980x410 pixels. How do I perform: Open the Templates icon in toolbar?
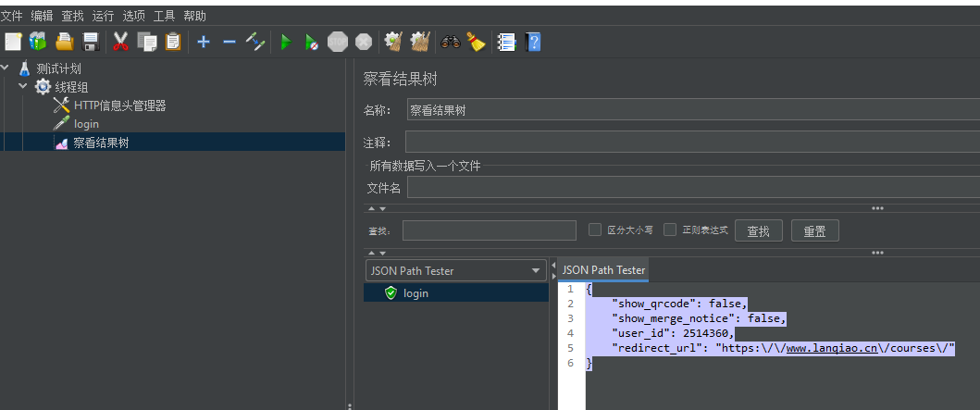click(38, 42)
